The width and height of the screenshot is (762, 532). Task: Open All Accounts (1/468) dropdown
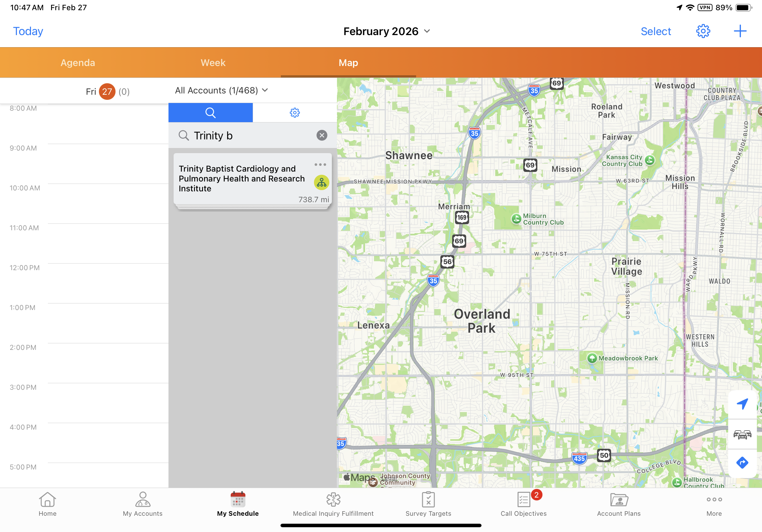click(x=221, y=90)
